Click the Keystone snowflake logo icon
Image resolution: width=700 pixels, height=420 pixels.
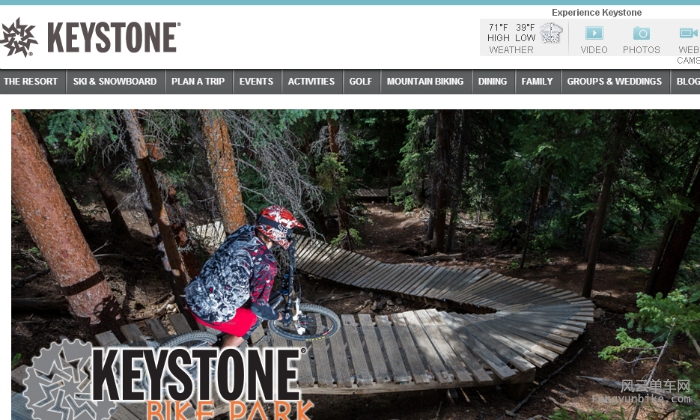19,37
